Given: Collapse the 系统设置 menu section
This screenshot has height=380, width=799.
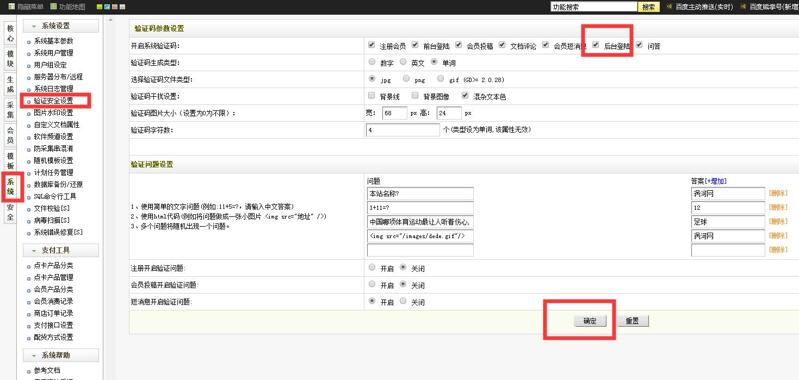Looking at the screenshot, I should coord(61,26).
